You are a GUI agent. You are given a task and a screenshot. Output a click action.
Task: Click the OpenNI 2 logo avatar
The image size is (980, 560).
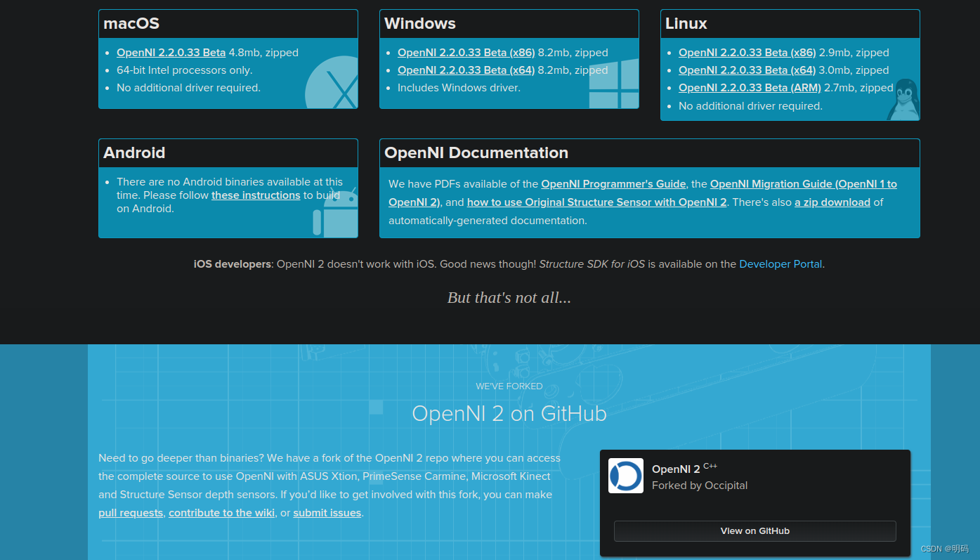625,476
